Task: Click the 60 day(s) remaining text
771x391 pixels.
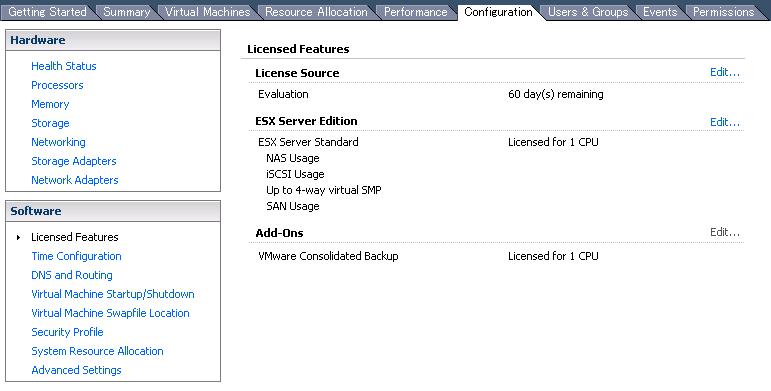Action: point(556,94)
